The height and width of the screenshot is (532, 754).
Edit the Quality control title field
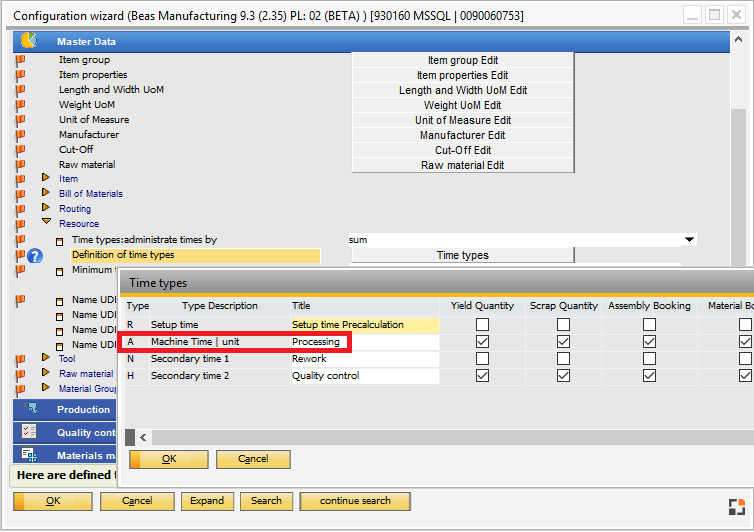[x=364, y=376]
